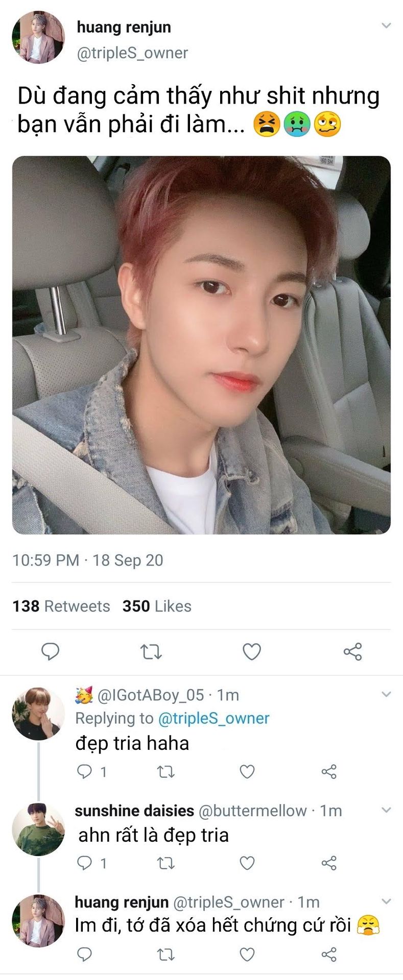Open reply icon on @IGotABoy_05 comment
This screenshot has width=403, height=980.
84,771
